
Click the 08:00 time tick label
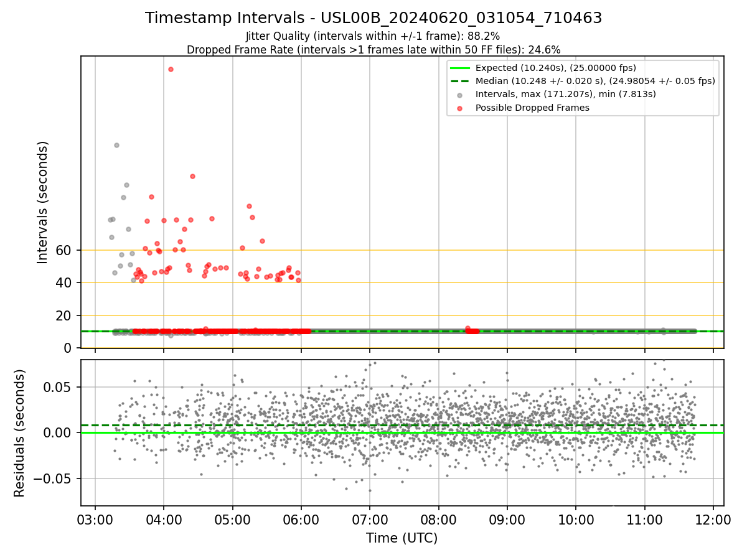pos(438,519)
